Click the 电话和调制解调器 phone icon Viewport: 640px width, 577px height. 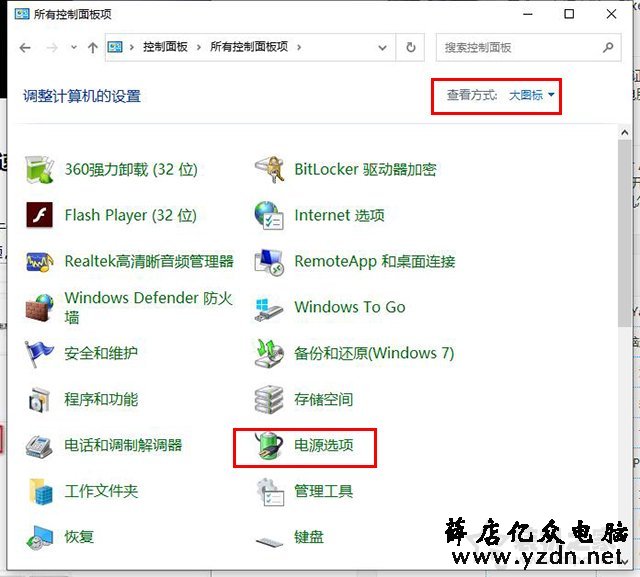[39, 446]
